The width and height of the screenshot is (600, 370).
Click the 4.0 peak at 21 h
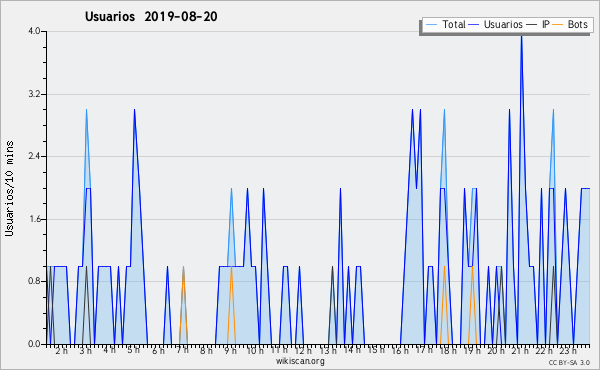coord(521,37)
